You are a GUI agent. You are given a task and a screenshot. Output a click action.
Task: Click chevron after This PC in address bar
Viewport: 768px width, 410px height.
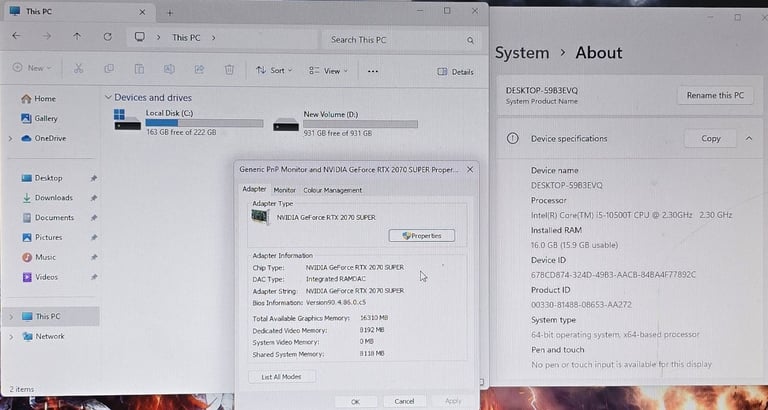pyautogui.click(x=214, y=38)
